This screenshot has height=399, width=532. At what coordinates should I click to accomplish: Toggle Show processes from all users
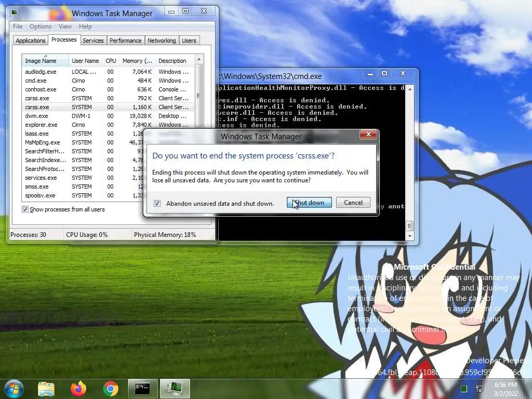(25, 209)
